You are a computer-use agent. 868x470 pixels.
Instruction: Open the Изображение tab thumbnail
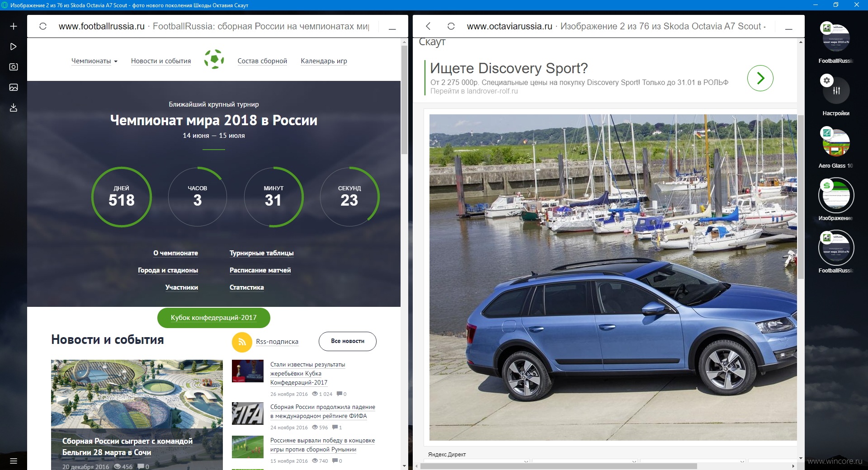point(836,195)
